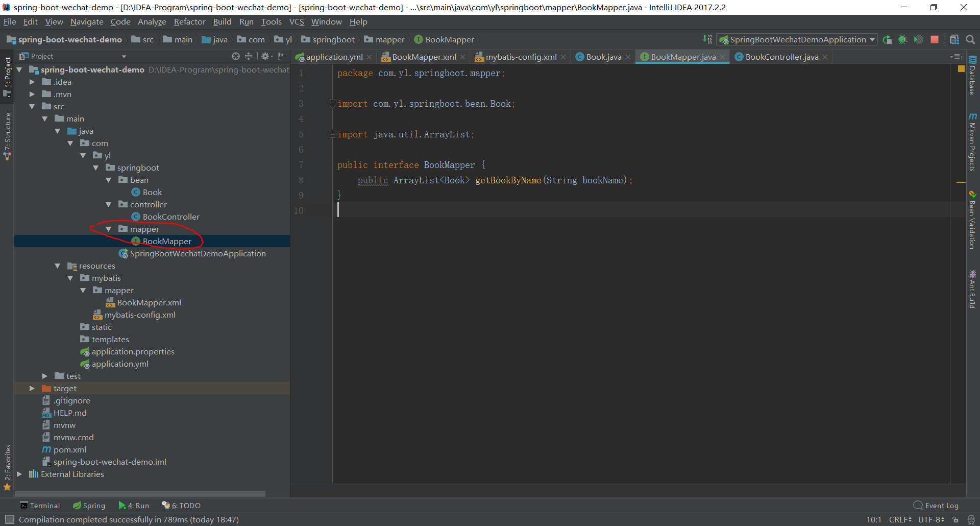Close the BookController.java editor tab
The height and width of the screenshot is (526, 980).
click(x=825, y=57)
